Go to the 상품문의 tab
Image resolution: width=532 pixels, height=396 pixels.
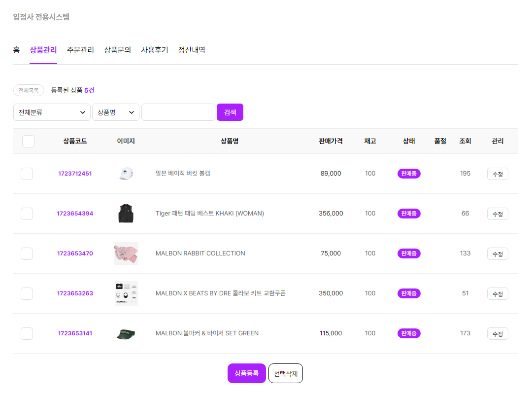point(117,50)
